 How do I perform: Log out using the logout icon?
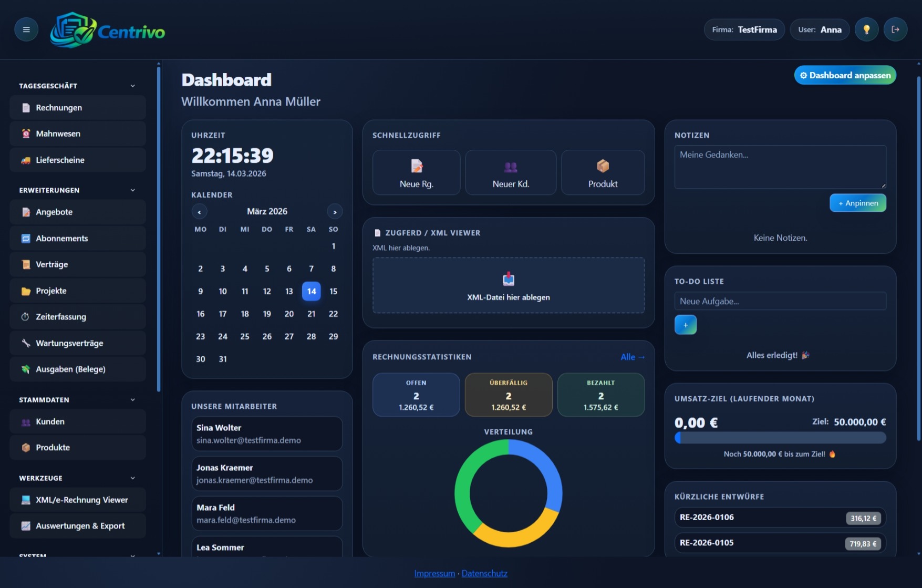click(x=896, y=29)
